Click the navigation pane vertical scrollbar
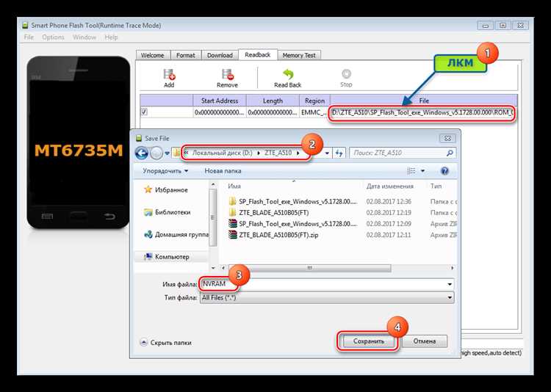Viewport: 551px width, 392px height. 212,218
